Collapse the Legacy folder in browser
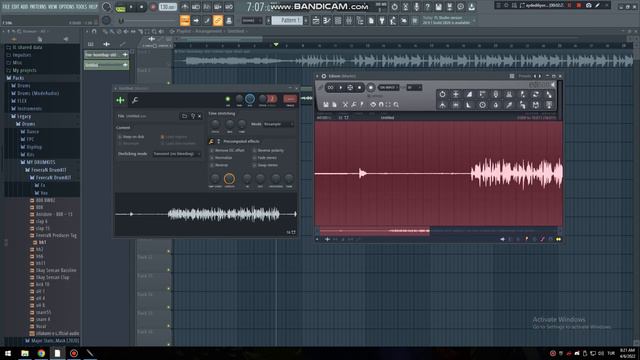Viewport: 640px width, 360px height. tap(24, 116)
